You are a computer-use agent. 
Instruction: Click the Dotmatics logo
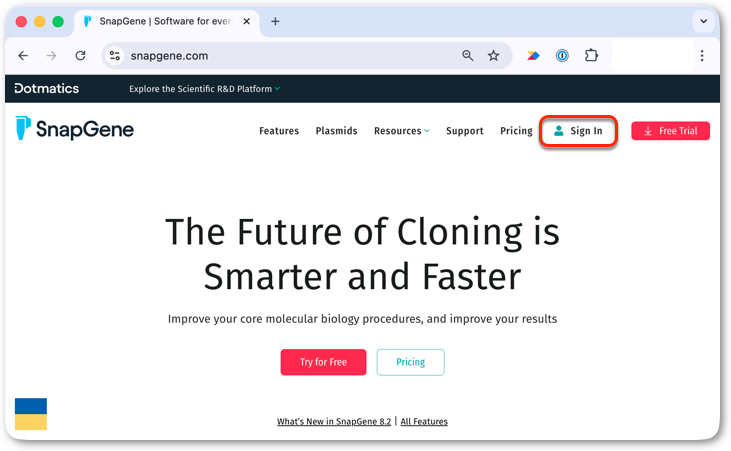[47, 89]
